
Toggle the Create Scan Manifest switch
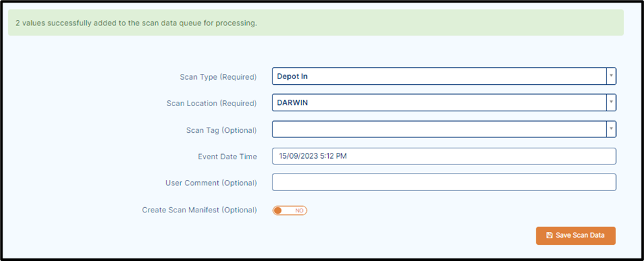point(289,210)
